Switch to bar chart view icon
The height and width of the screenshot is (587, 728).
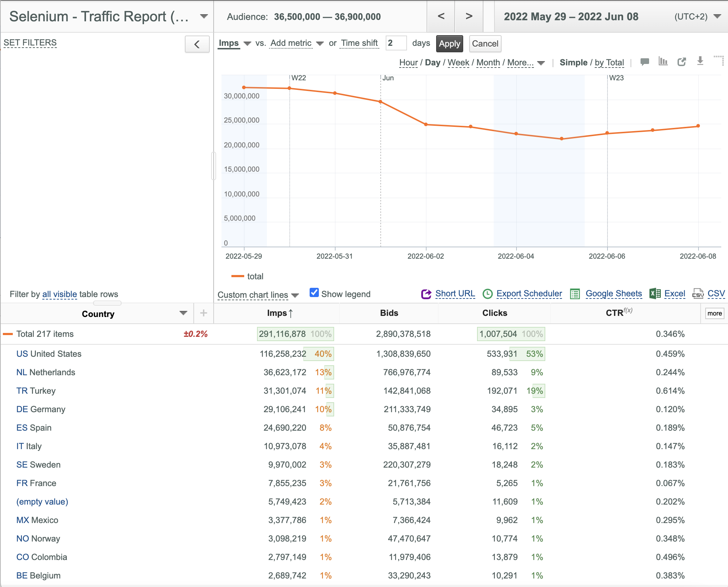(663, 61)
